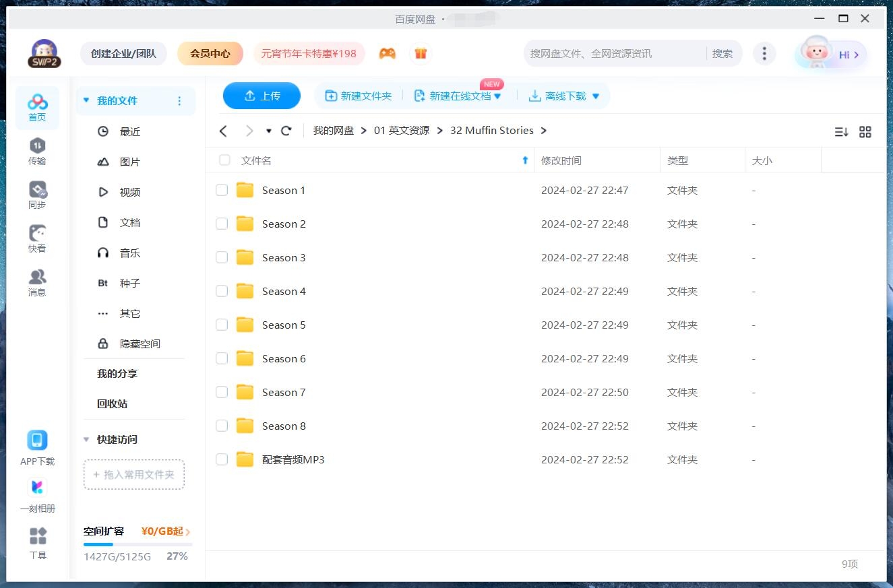Open the 工具 tools section
Viewport: 893px width, 588px height.
(37, 542)
